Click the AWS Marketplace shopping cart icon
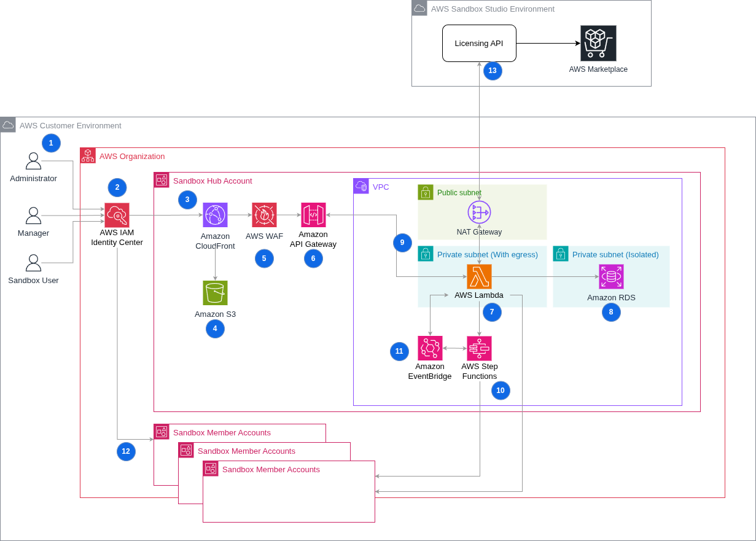 click(x=598, y=43)
